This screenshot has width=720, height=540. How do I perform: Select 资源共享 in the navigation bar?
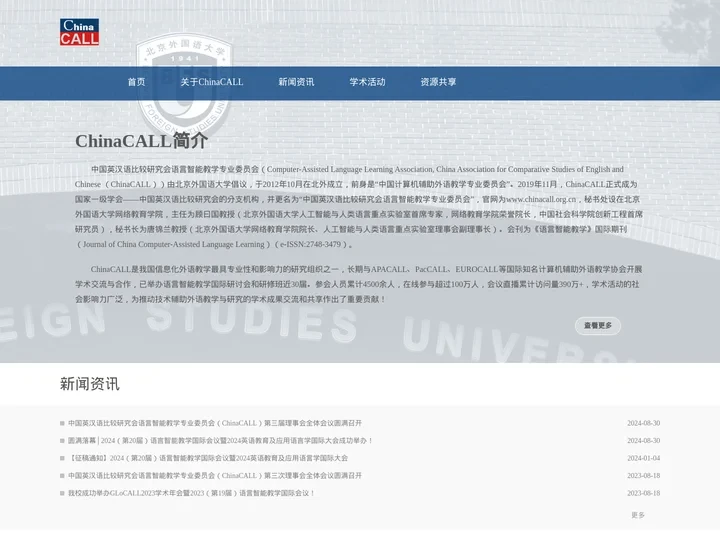tap(439, 82)
